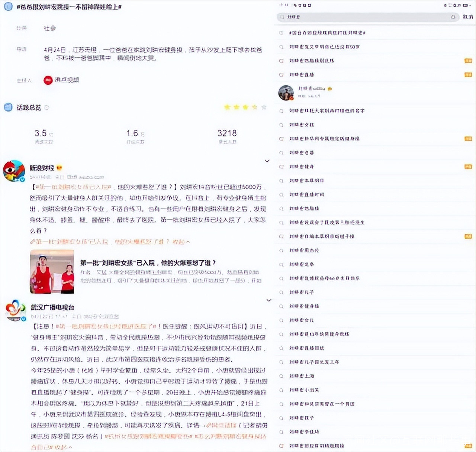Select the suggestion 刘畊宏上海
Screen dimensions: 476x452
pyautogui.click(x=302, y=376)
